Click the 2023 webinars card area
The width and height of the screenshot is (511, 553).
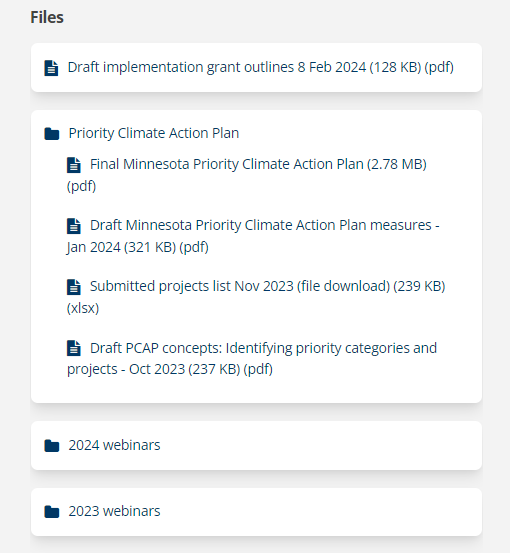tap(256, 512)
